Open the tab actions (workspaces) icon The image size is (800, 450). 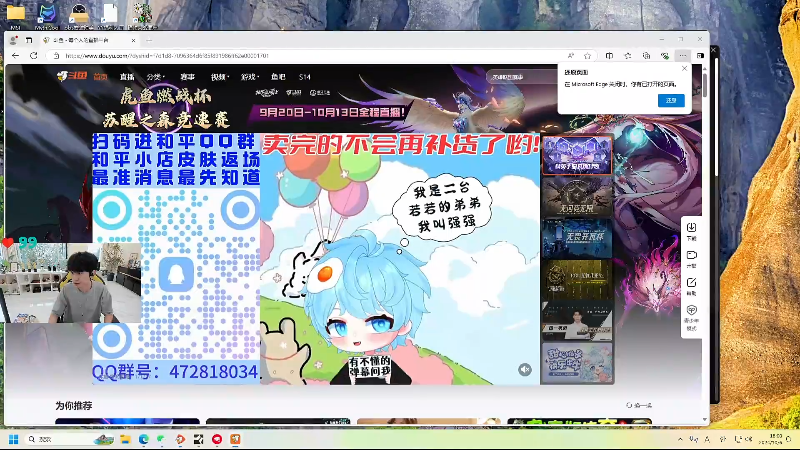(29, 40)
